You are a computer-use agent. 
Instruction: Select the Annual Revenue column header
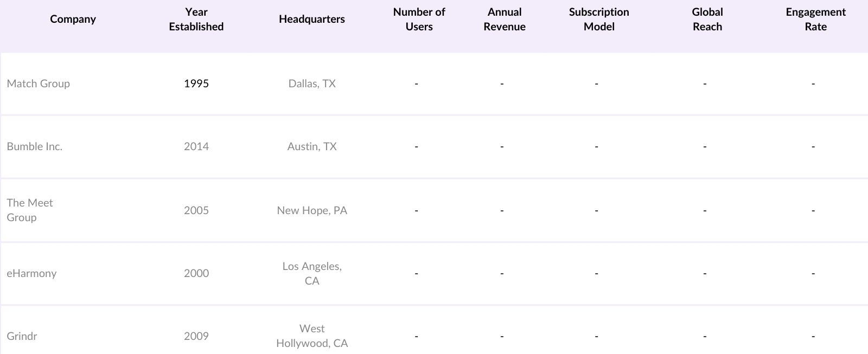[x=504, y=19]
